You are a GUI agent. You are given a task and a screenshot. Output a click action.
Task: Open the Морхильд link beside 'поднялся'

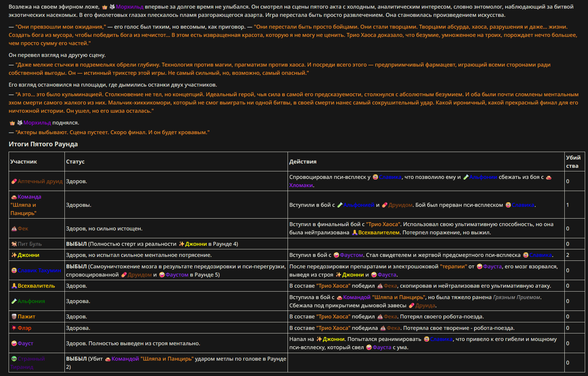pos(37,123)
